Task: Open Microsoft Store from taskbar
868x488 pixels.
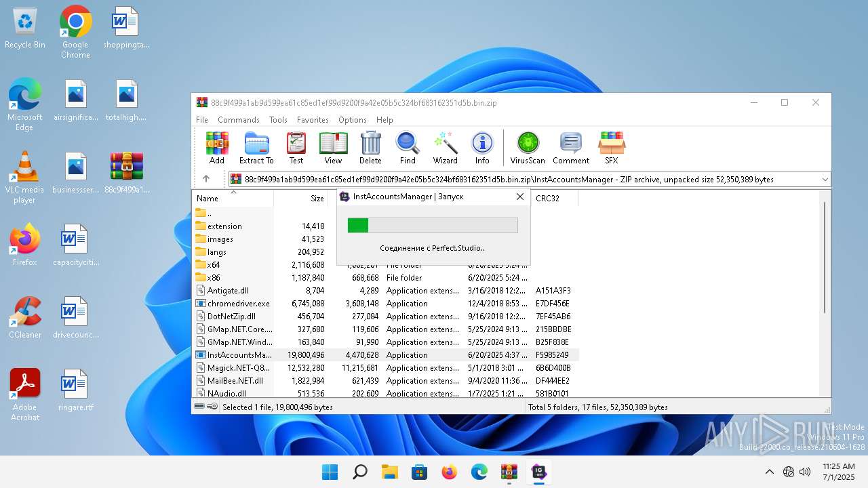Action: click(x=420, y=472)
